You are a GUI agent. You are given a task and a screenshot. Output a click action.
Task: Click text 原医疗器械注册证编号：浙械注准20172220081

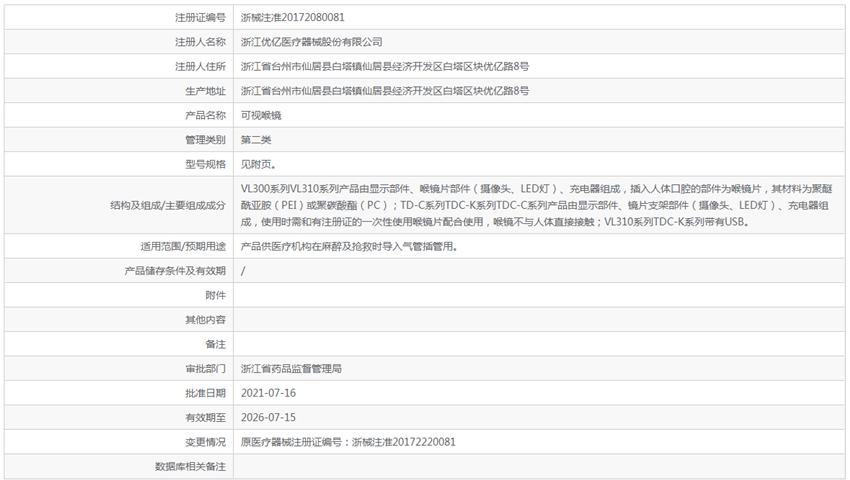(348, 441)
